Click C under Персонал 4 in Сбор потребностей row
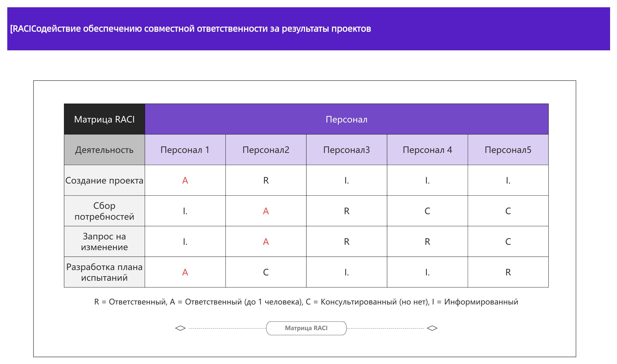The width and height of the screenshot is (617, 364). coord(427,211)
